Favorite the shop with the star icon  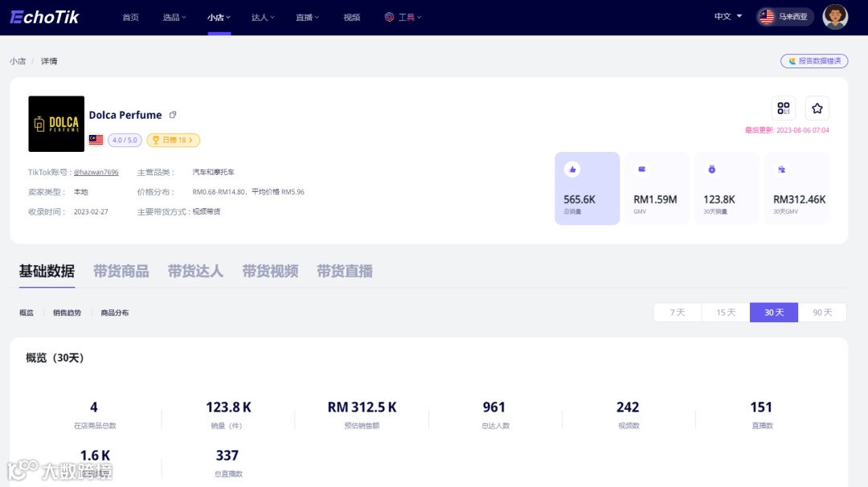coord(817,108)
